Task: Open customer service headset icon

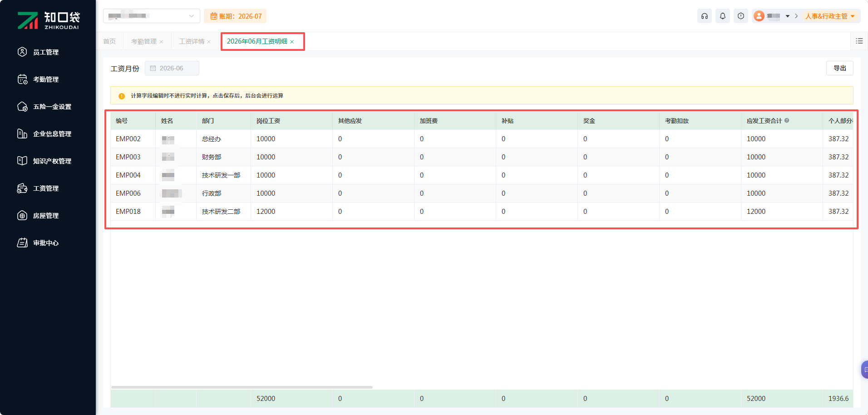Action: coord(705,16)
